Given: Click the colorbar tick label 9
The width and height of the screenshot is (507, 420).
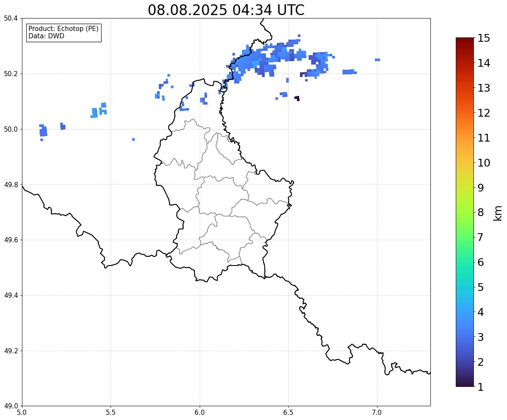Looking at the screenshot, I should click(481, 188).
